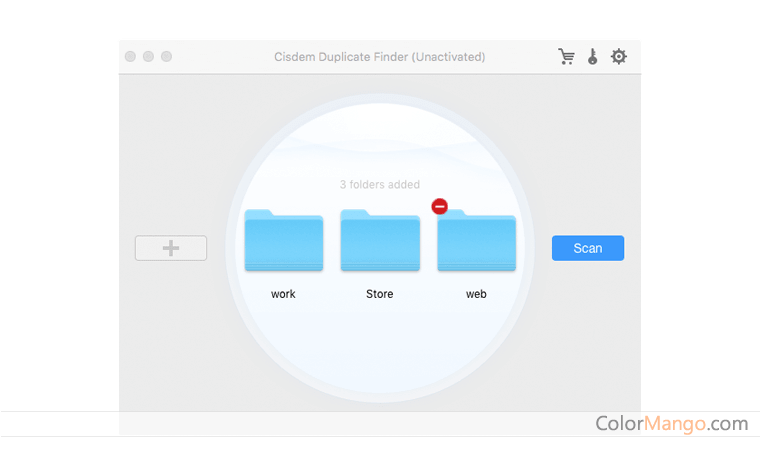Screen dimensions: 760x474
Task: Close the Cisdem Duplicate Finder window
Action: coord(130,57)
